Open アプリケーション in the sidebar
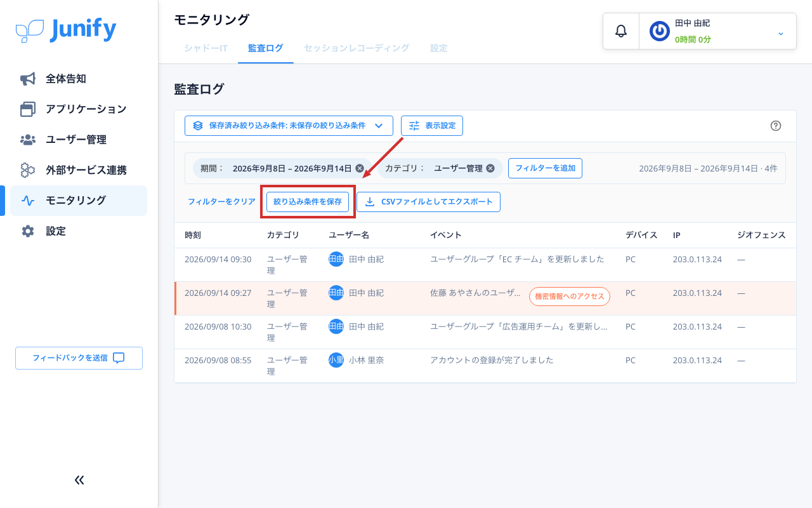The width and height of the screenshot is (812, 508). [79, 109]
